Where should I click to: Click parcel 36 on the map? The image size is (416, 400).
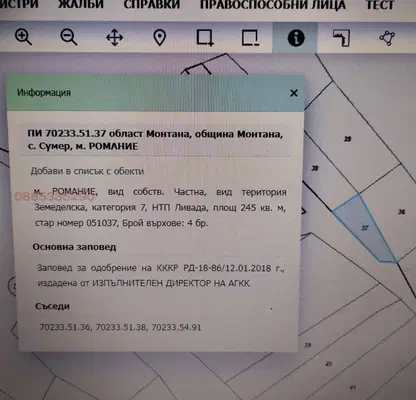[x=402, y=212]
